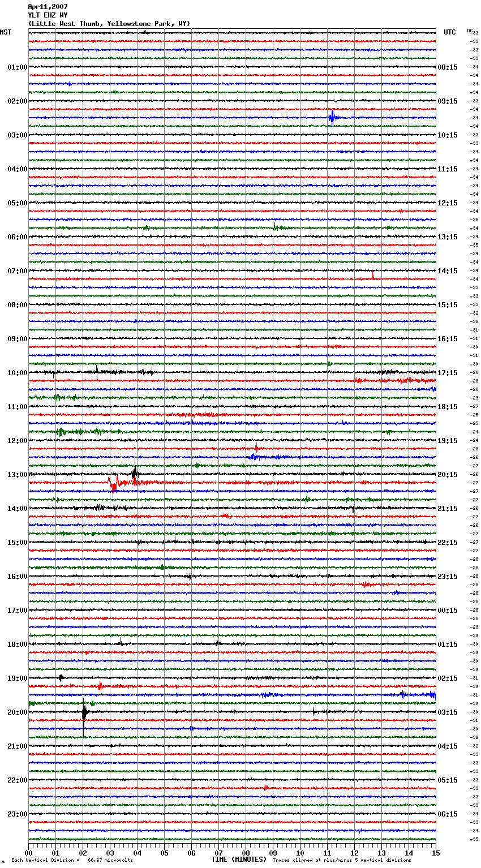481x868 pixels.
Task: Click the Little West Thumb location subtitle
Action: point(109,24)
